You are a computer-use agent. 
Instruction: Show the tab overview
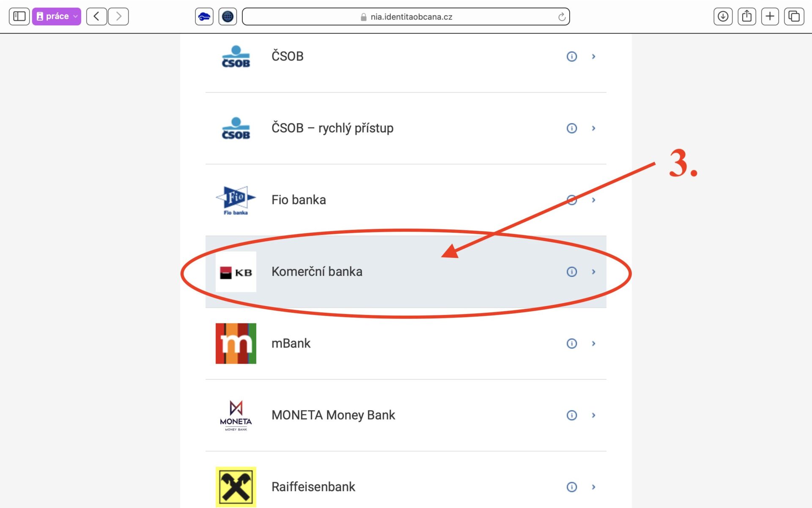pos(794,17)
